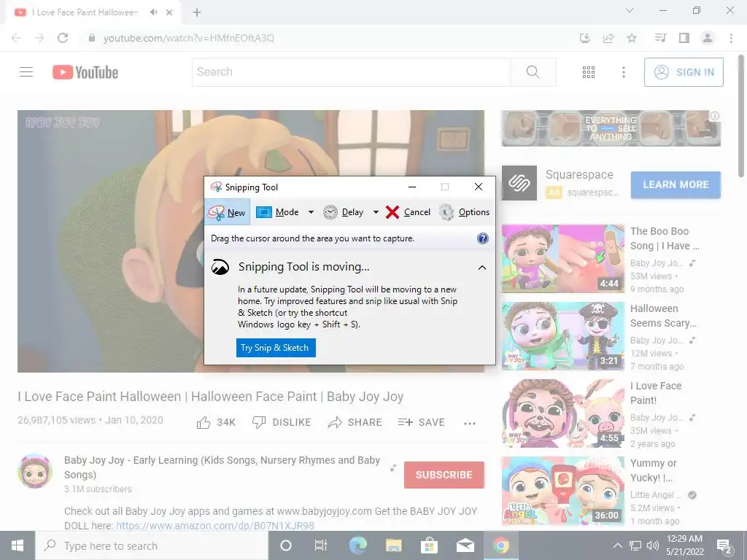Open Chrome three-dot menu
This screenshot has height=560, width=747.
pos(731,38)
